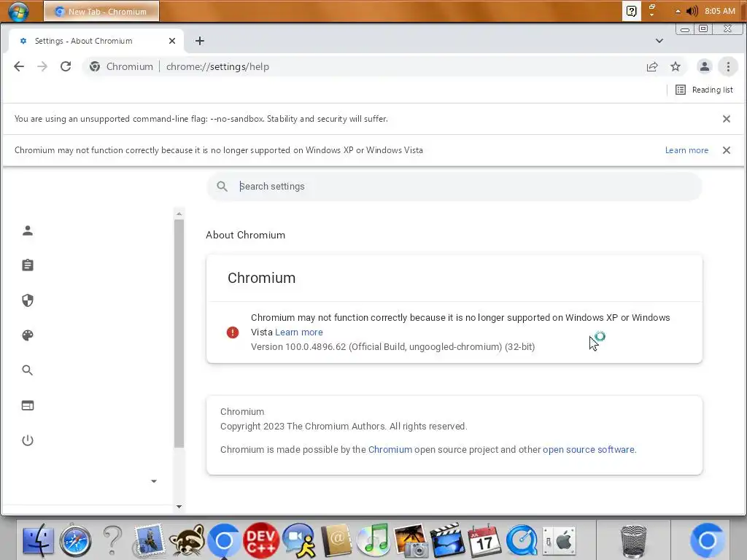Dismiss the no-sandbox warning bar

point(727,119)
